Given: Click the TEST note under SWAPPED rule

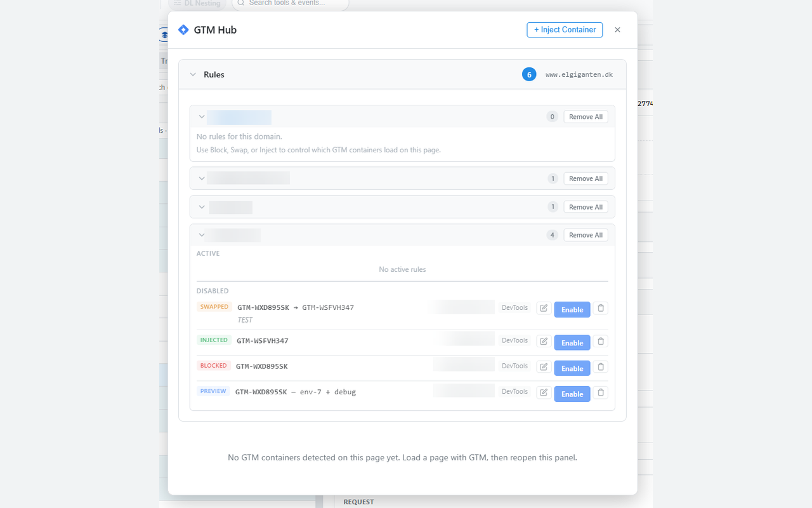Looking at the screenshot, I should pos(245,320).
